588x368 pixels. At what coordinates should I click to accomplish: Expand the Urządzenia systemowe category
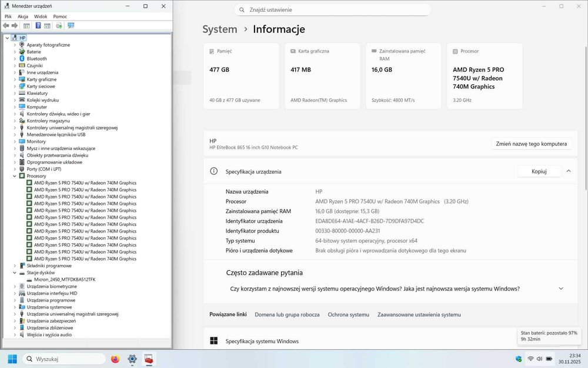(x=15, y=307)
